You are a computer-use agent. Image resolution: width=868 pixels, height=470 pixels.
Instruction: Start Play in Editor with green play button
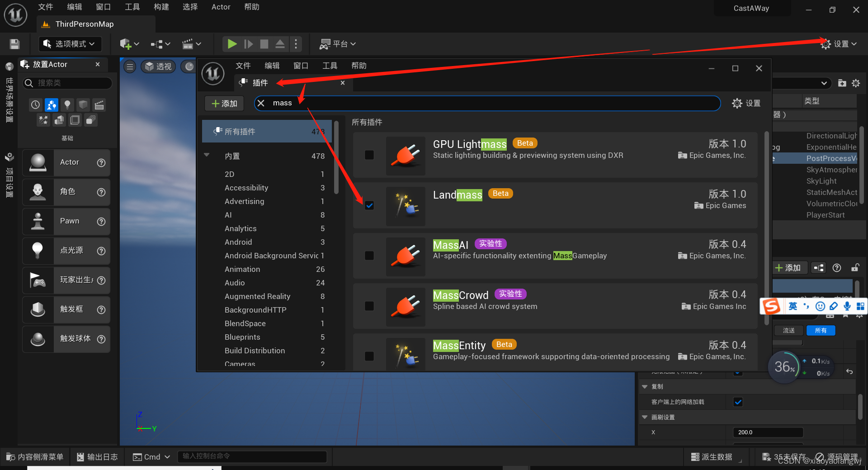(x=232, y=44)
